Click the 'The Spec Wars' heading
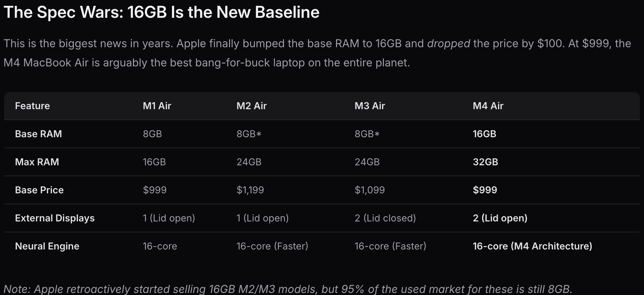This screenshot has width=644, height=295. click(161, 12)
